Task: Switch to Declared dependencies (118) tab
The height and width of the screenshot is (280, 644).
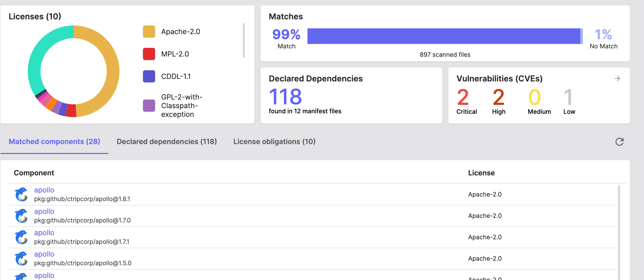Action: [x=167, y=142]
